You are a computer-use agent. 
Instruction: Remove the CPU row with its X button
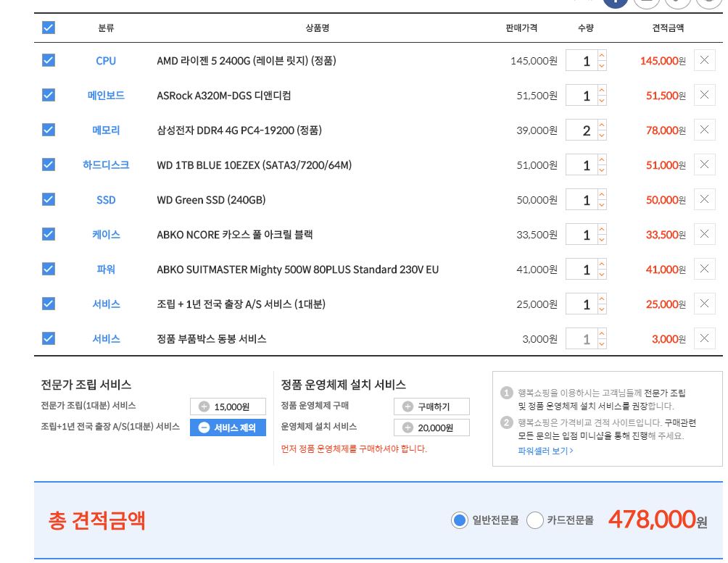(x=704, y=60)
